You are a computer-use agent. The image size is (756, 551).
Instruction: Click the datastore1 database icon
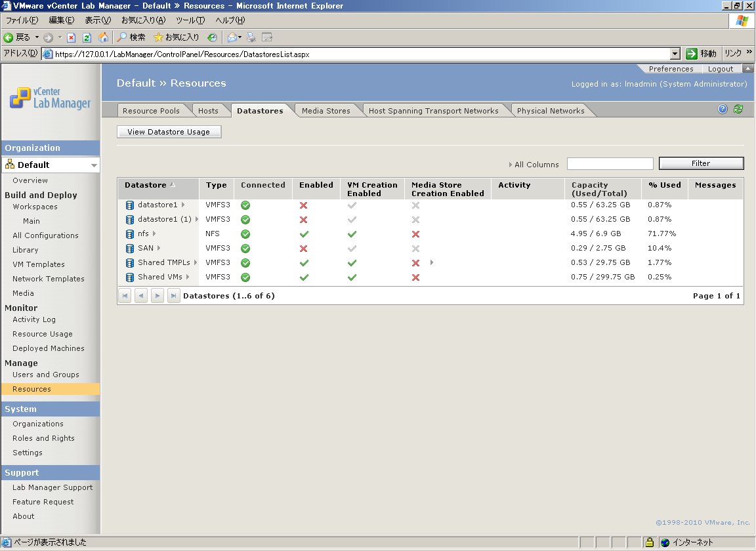click(130, 205)
